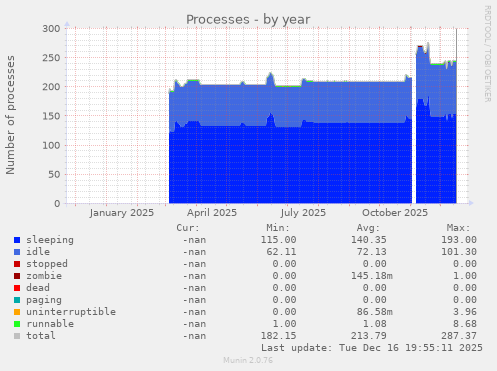
Task: Click the 'sleeping' legend label
Action: (x=50, y=240)
